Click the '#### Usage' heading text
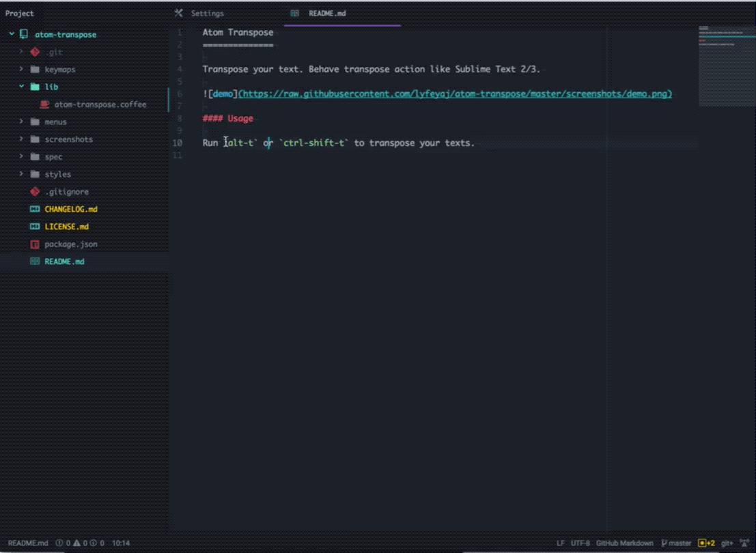 (x=227, y=118)
